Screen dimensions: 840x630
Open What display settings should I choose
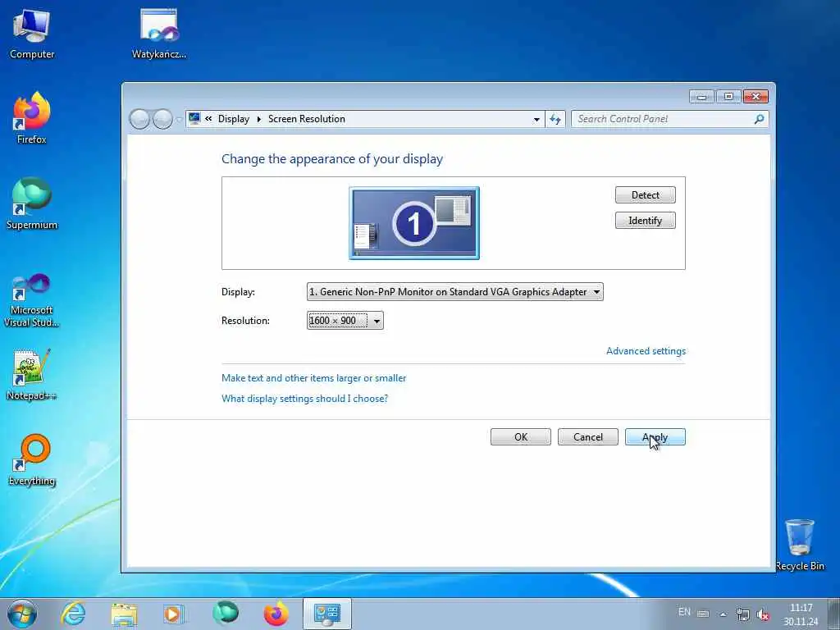tap(304, 398)
